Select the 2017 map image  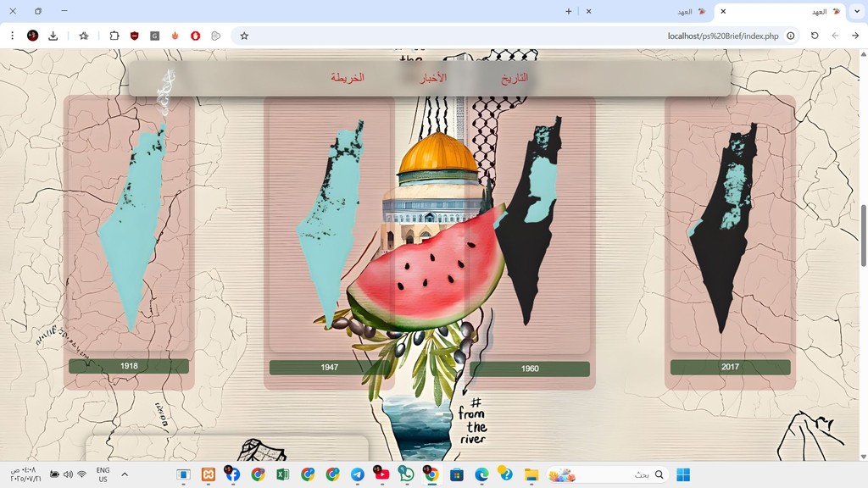tap(724, 228)
